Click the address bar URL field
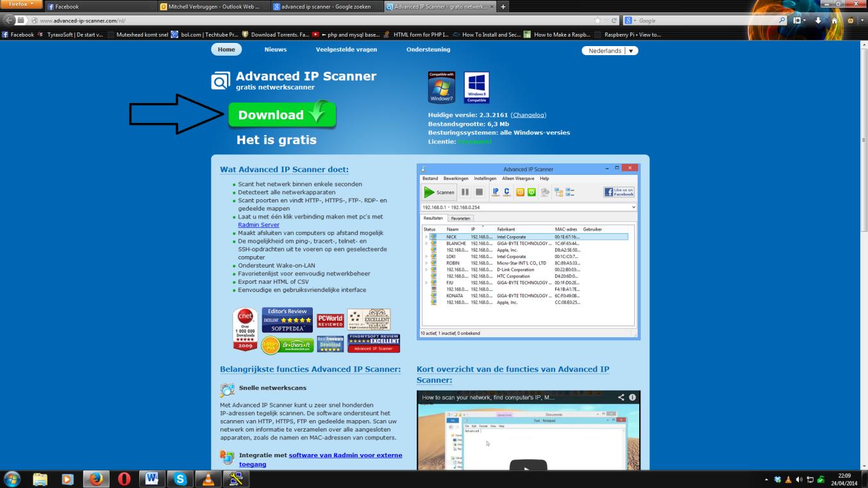868x488 pixels. click(314, 20)
